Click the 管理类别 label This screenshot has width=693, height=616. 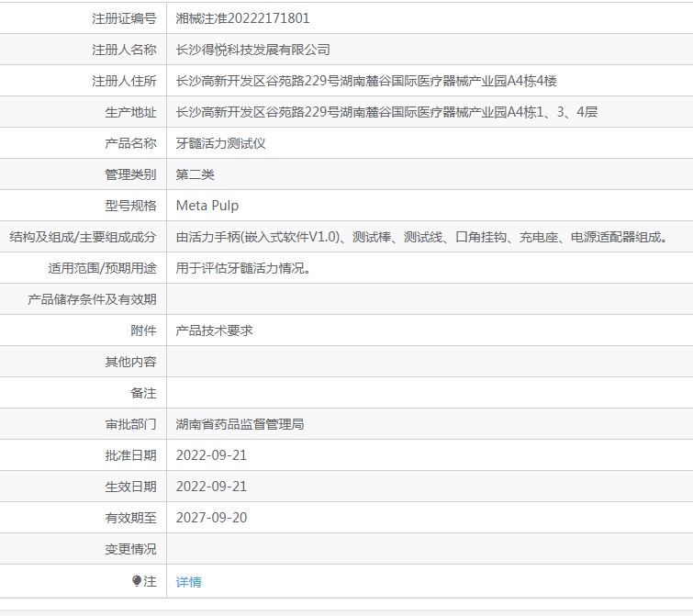pyautogui.click(x=131, y=174)
